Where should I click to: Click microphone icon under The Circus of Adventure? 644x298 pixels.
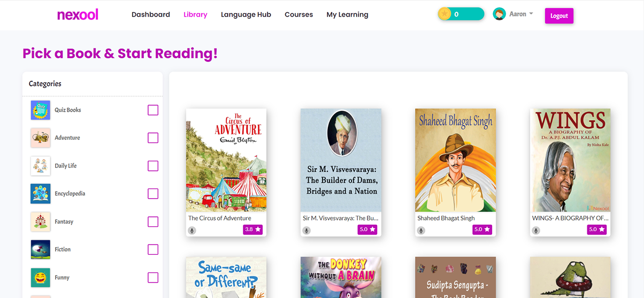(x=192, y=231)
